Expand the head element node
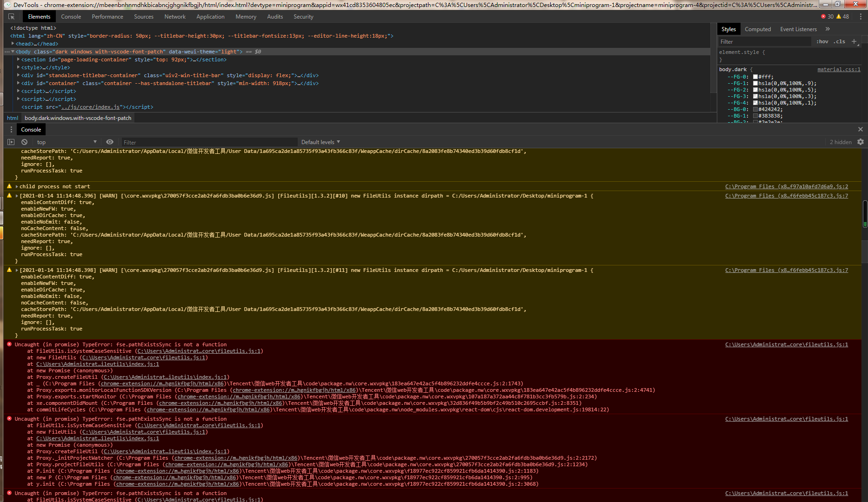868x502 pixels. 13,44
